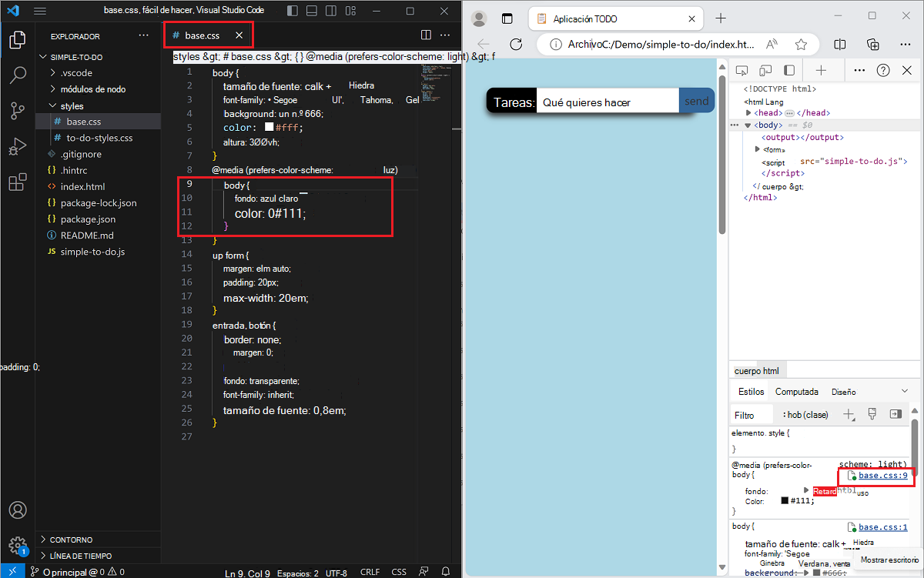Open the Source Control icon in VS Code sidebar
The height and width of the screenshot is (578, 924).
(x=17, y=111)
